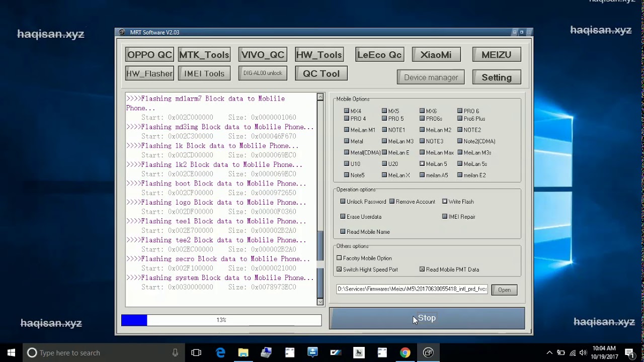
Task: Select the PRO 6 model checkbox
Action: click(460, 111)
